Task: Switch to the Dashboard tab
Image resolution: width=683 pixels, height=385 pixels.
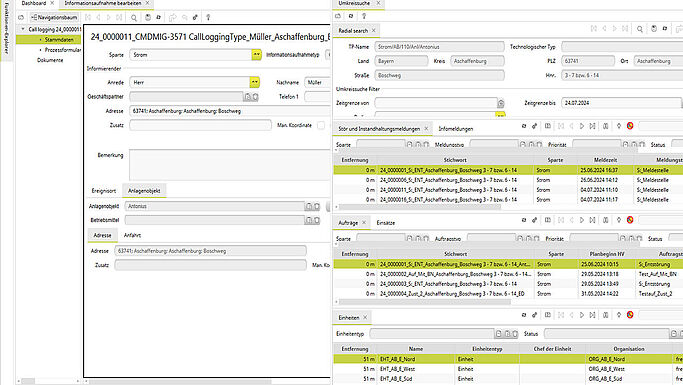Action: tap(34, 3)
